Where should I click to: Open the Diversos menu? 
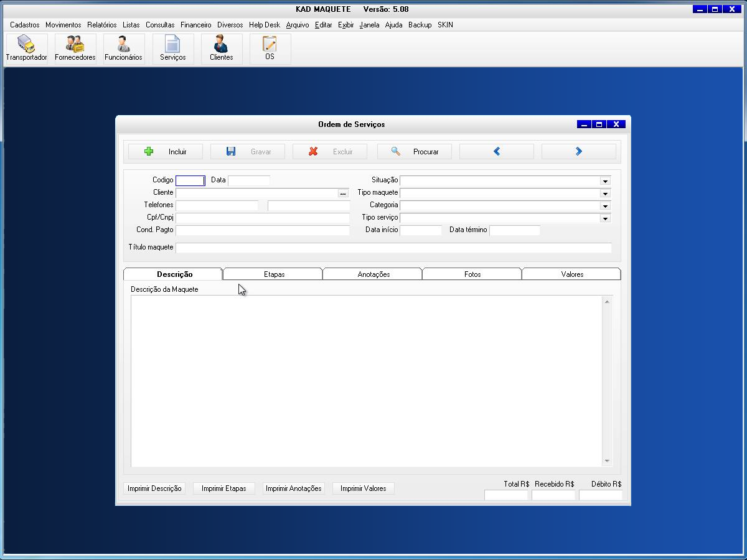click(230, 25)
